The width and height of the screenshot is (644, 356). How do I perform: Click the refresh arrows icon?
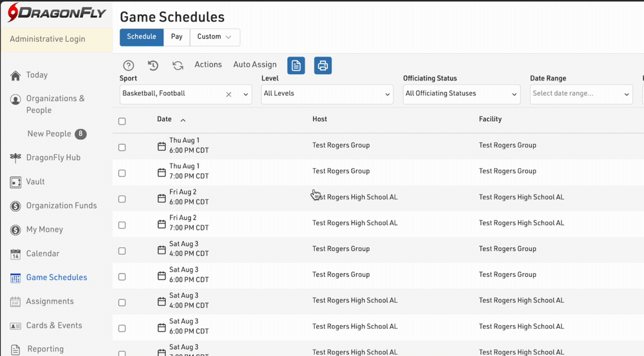[178, 66]
